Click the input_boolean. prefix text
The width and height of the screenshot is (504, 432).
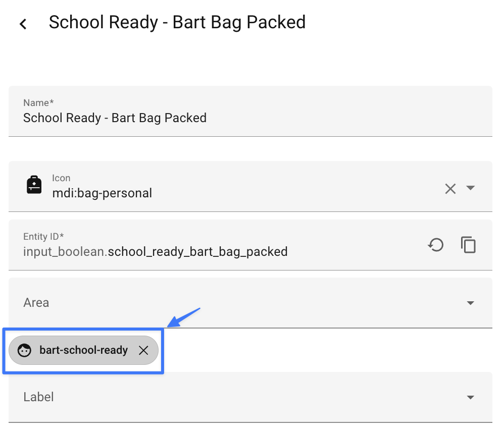[65, 251]
